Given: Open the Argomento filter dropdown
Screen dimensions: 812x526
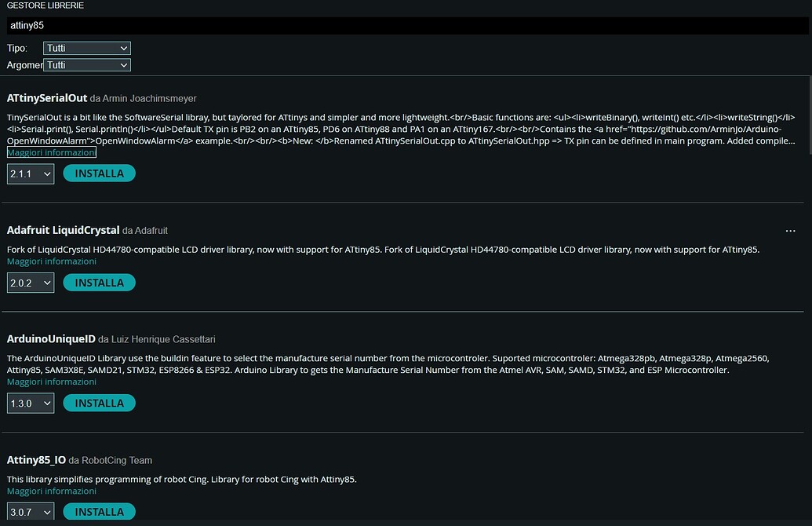Looking at the screenshot, I should [87, 65].
